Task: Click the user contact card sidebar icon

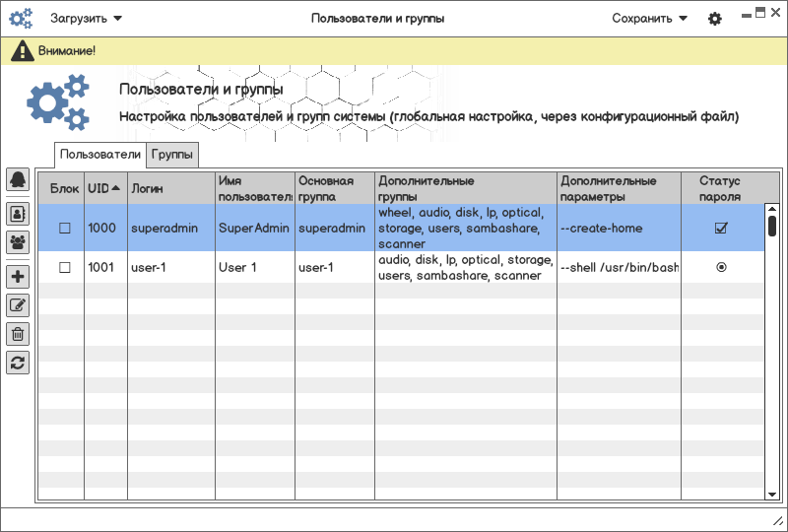Action: click(x=18, y=214)
